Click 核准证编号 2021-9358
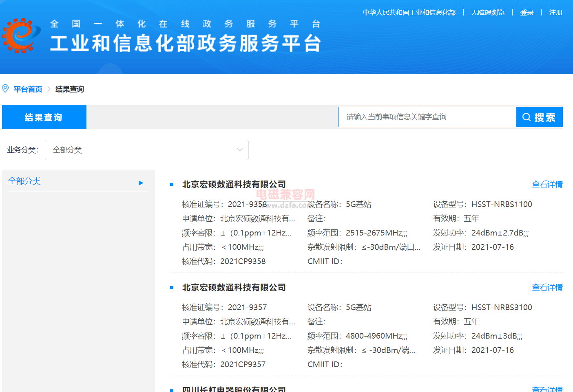This screenshot has width=573, height=392. point(224,204)
